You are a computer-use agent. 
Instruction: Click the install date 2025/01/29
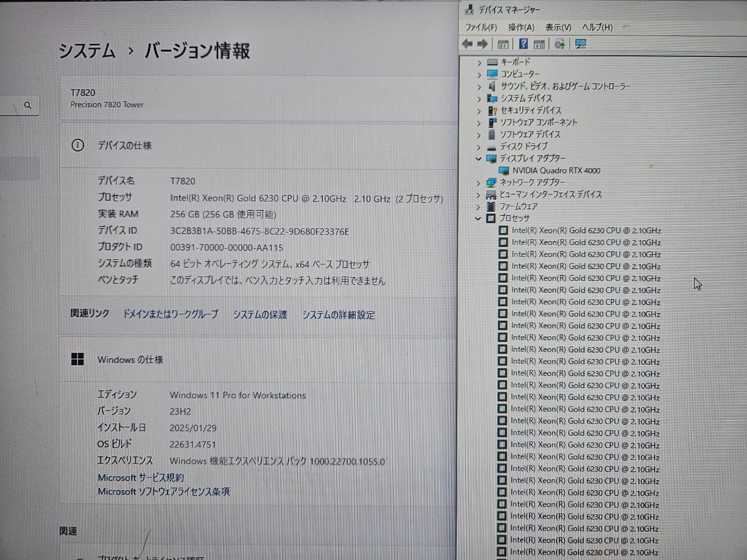pyautogui.click(x=193, y=428)
